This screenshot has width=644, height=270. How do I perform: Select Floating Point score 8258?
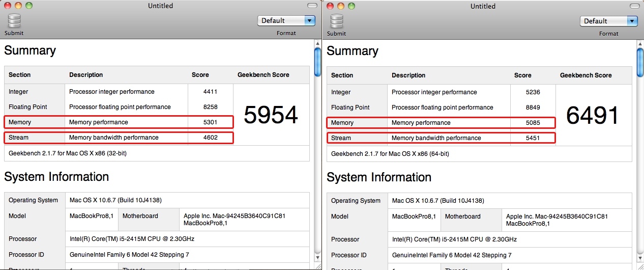point(211,107)
